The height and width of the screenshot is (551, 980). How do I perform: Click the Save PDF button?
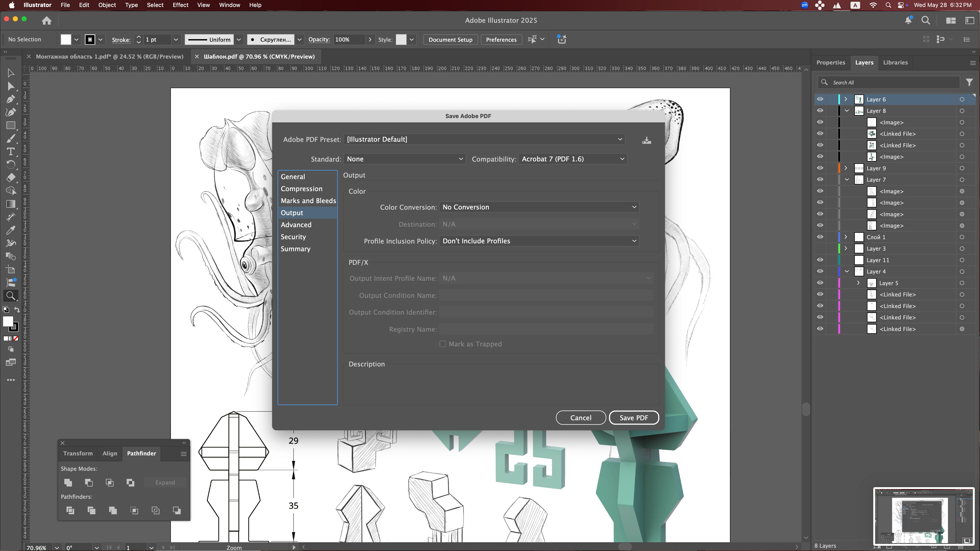[633, 418]
